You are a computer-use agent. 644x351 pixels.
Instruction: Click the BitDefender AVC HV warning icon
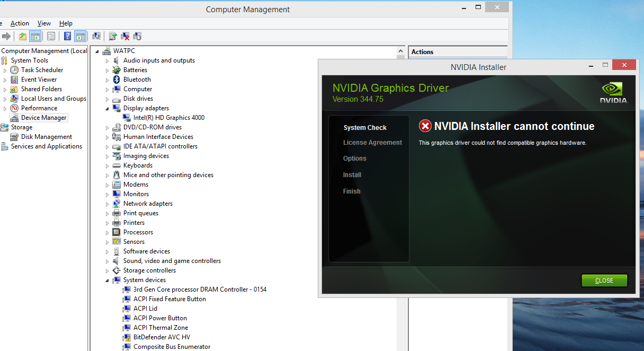pyautogui.click(x=127, y=337)
